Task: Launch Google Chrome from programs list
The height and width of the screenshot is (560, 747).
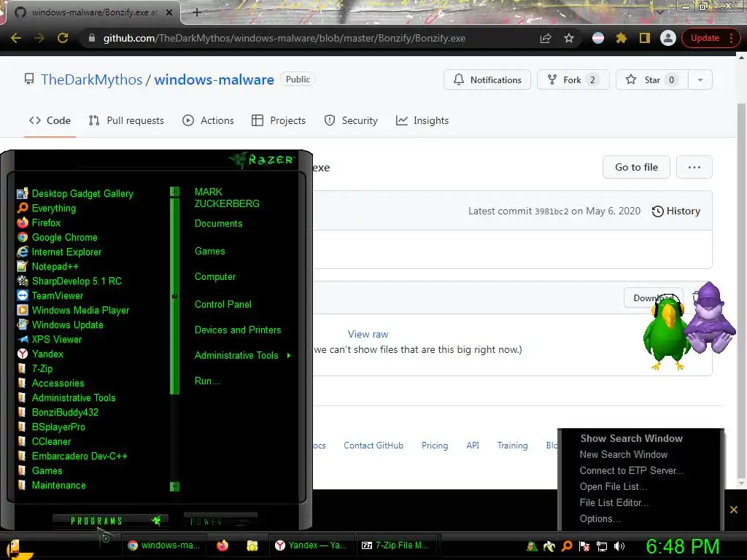Action: 57,237
